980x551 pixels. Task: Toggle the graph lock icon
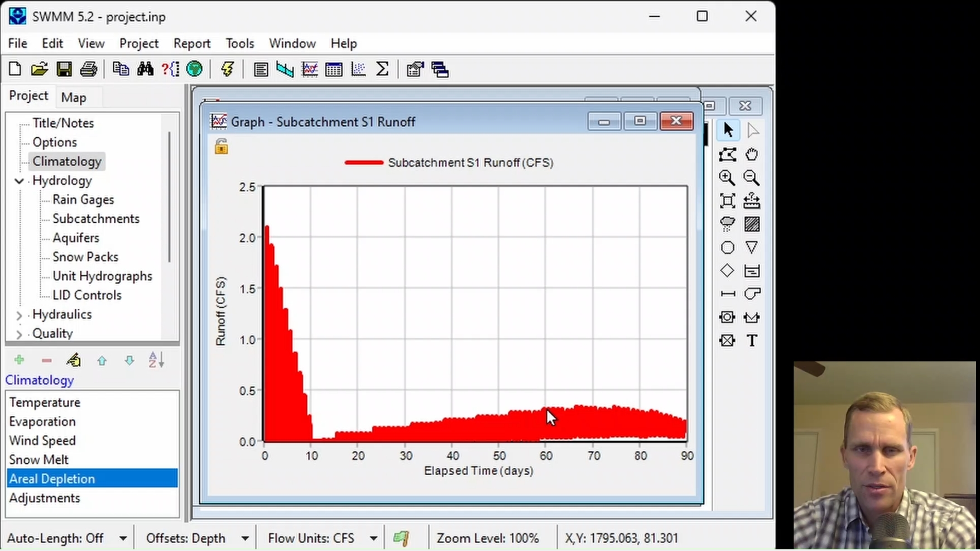click(x=222, y=147)
